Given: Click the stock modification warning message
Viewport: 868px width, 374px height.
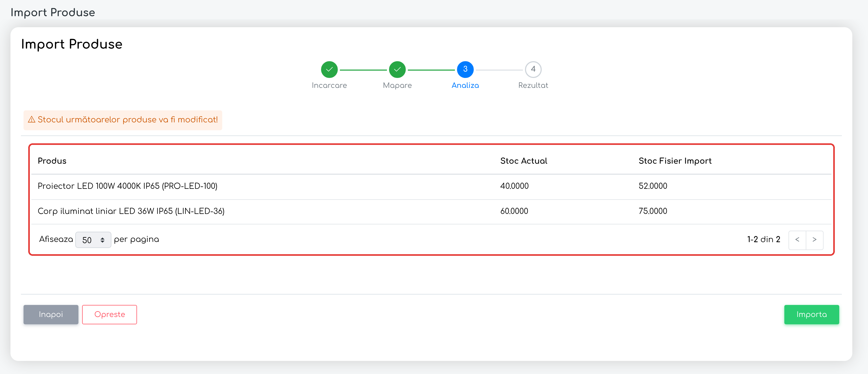Looking at the screenshot, I should point(123,120).
